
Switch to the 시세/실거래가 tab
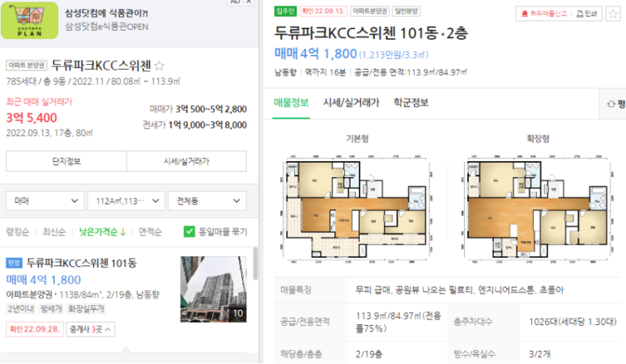pos(351,103)
